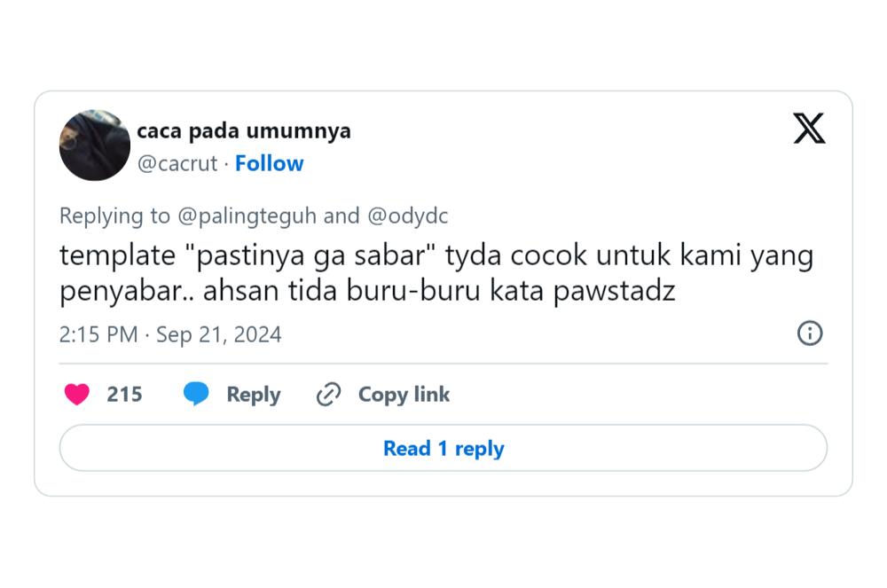Open the 2:15 PM Sep 21, 2024 timestamp
The image size is (887, 588).
pos(170,334)
